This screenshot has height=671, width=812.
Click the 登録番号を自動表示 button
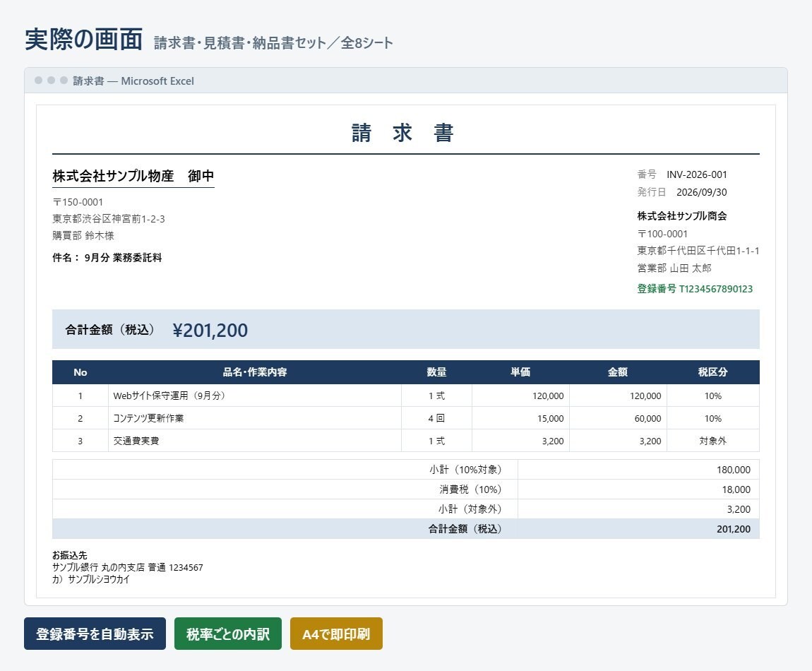point(95,633)
